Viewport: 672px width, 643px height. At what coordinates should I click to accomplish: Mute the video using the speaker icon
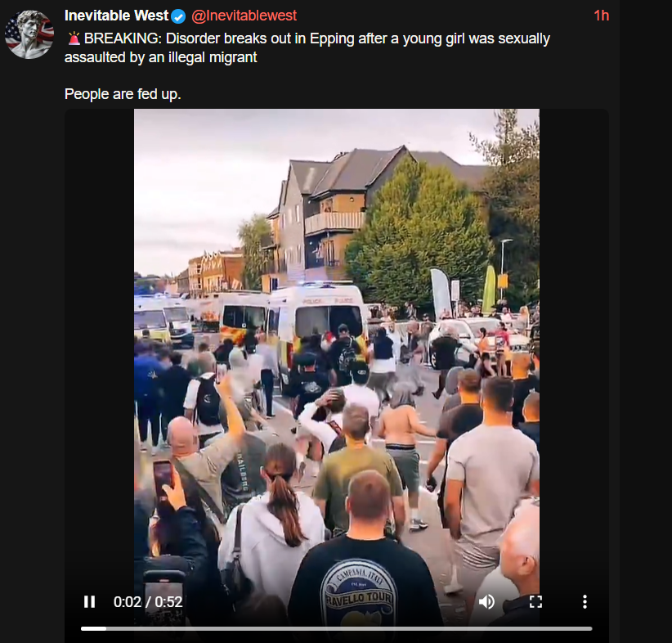pyautogui.click(x=486, y=602)
